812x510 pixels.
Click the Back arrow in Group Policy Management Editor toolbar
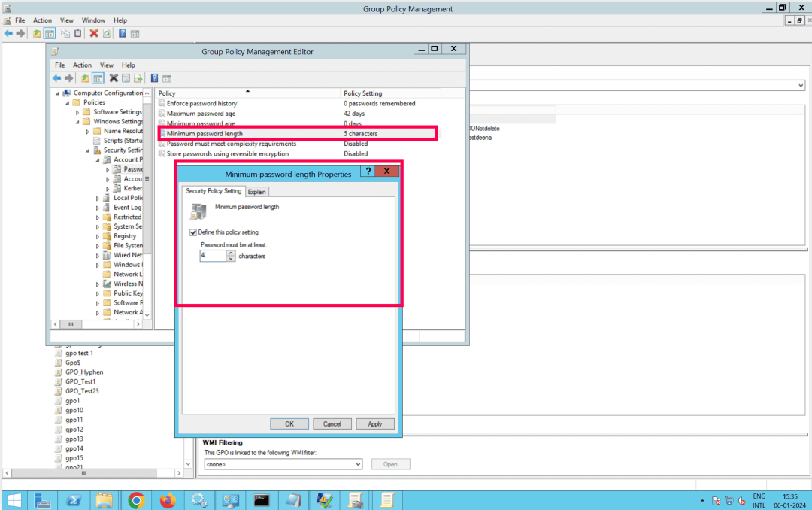[56, 78]
